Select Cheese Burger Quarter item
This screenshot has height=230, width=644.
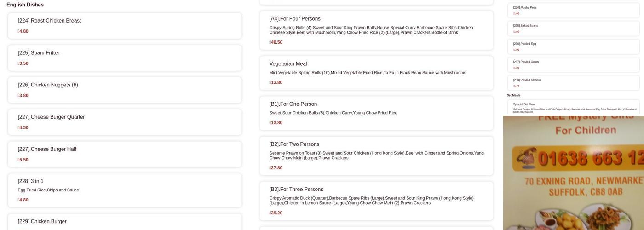(125, 122)
